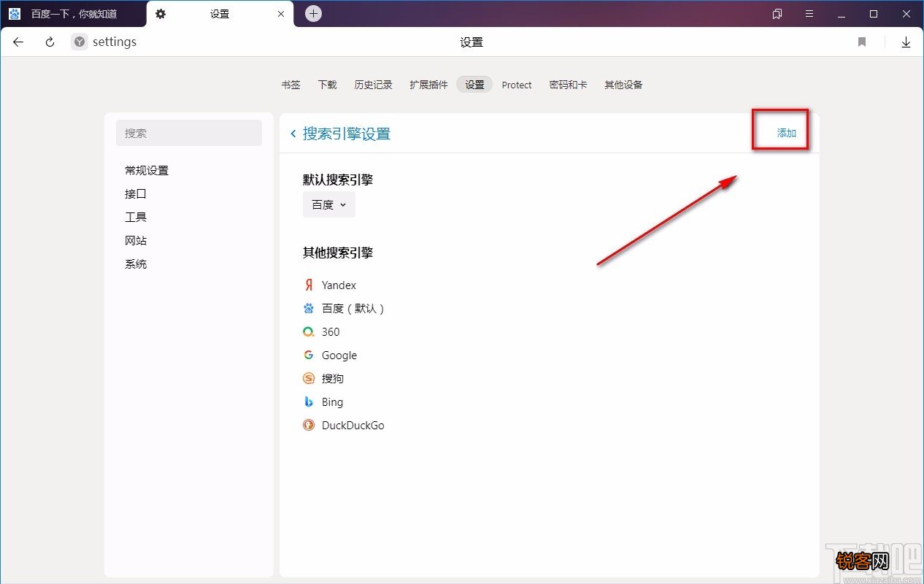Open the 其他设备 section
Image resolution: width=924 pixels, height=584 pixels.
coord(623,85)
